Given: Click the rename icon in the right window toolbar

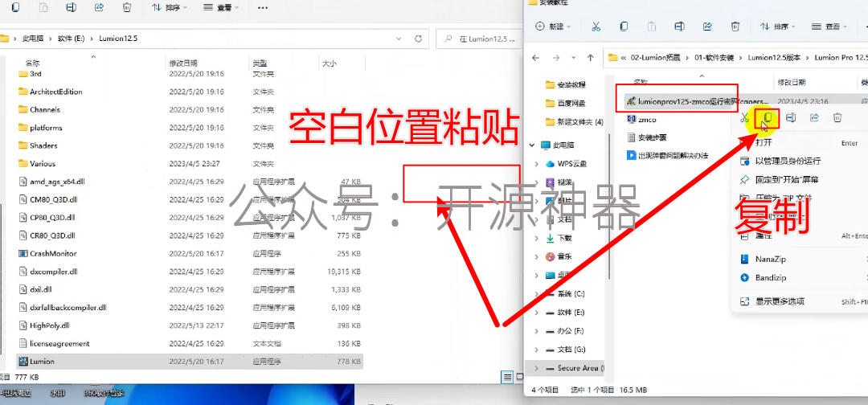Looking at the screenshot, I should 680,26.
